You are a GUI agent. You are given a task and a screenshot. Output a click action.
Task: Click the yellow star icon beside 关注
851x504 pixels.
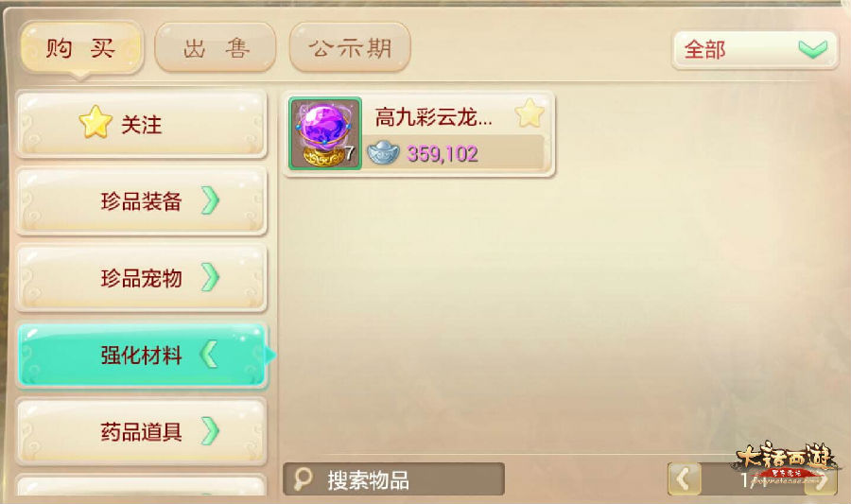pyautogui.click(x=96, y=122)
